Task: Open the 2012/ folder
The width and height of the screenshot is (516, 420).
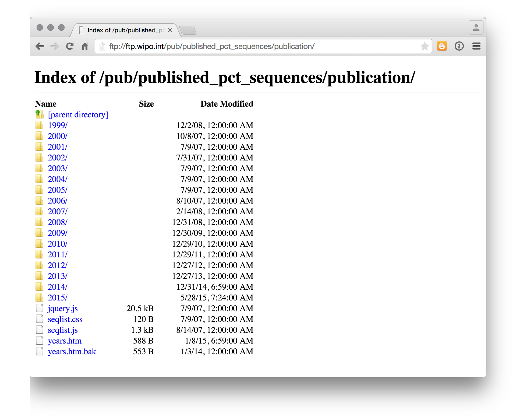Action: (58, 265)
